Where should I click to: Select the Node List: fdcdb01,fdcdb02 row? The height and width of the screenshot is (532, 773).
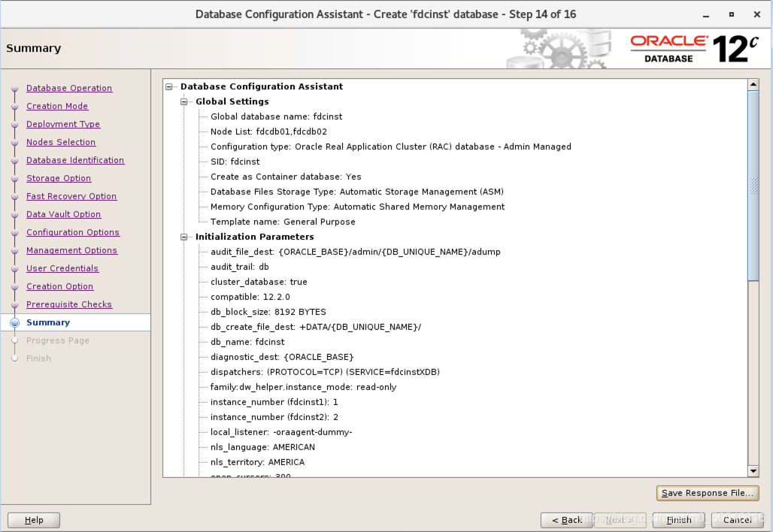click(x=268, y=131)
